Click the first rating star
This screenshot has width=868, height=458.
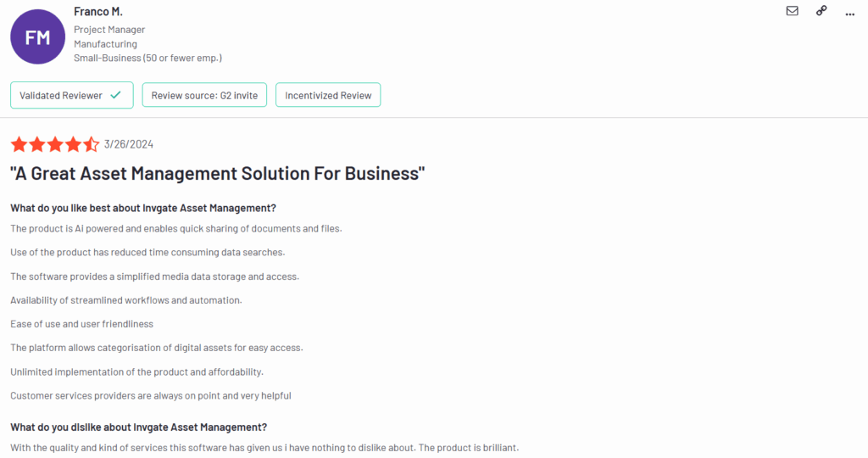[19, 144]
